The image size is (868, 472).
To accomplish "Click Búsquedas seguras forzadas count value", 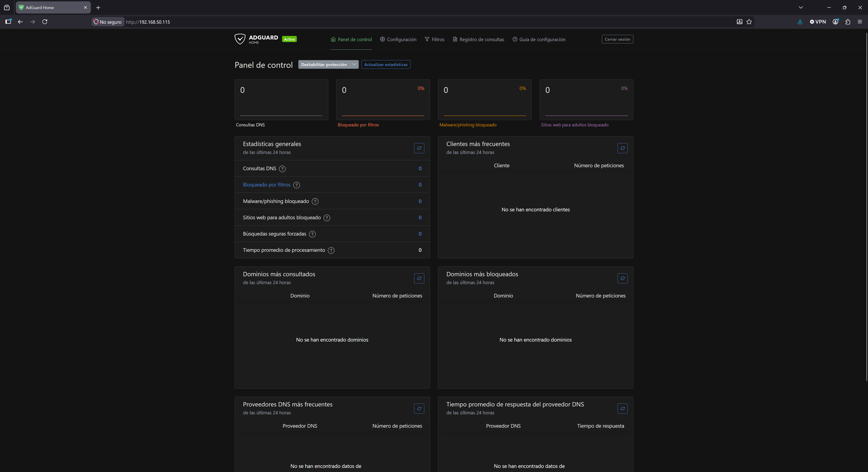I will (x=420, y=234).
